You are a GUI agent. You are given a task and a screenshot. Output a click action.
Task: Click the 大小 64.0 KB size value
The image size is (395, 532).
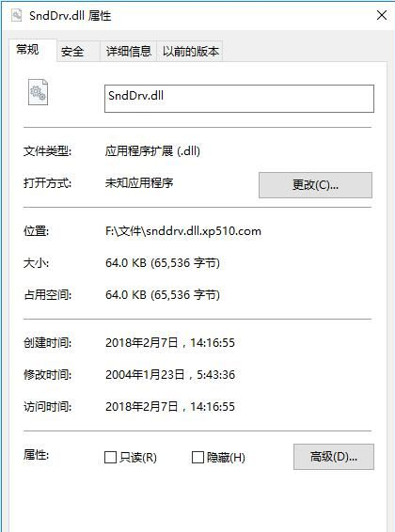click(163, 263)
